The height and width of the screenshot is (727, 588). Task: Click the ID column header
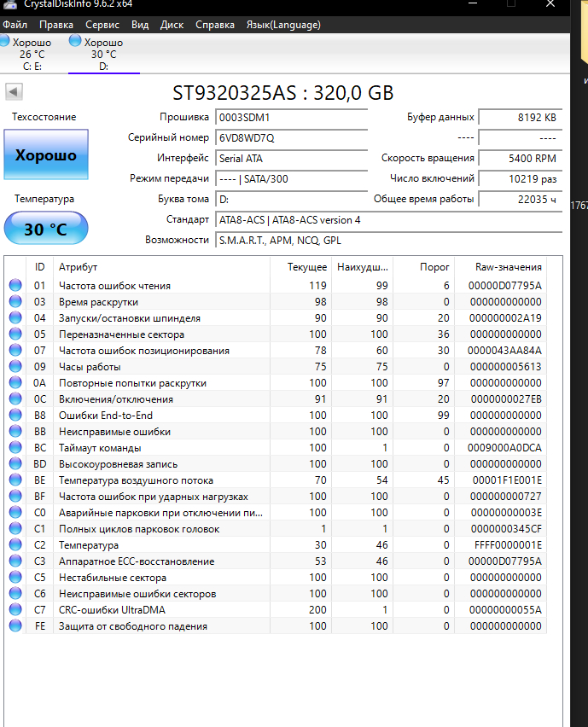(39, 266)
